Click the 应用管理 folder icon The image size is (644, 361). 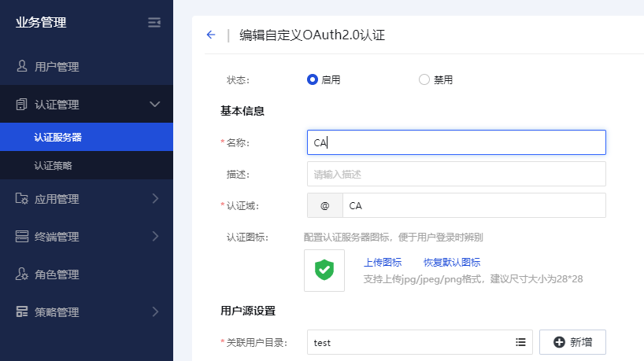[22, 198]
